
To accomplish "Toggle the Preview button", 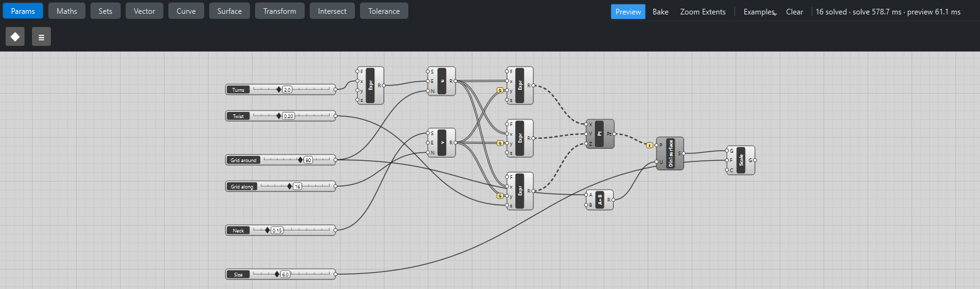I will 628,11.
